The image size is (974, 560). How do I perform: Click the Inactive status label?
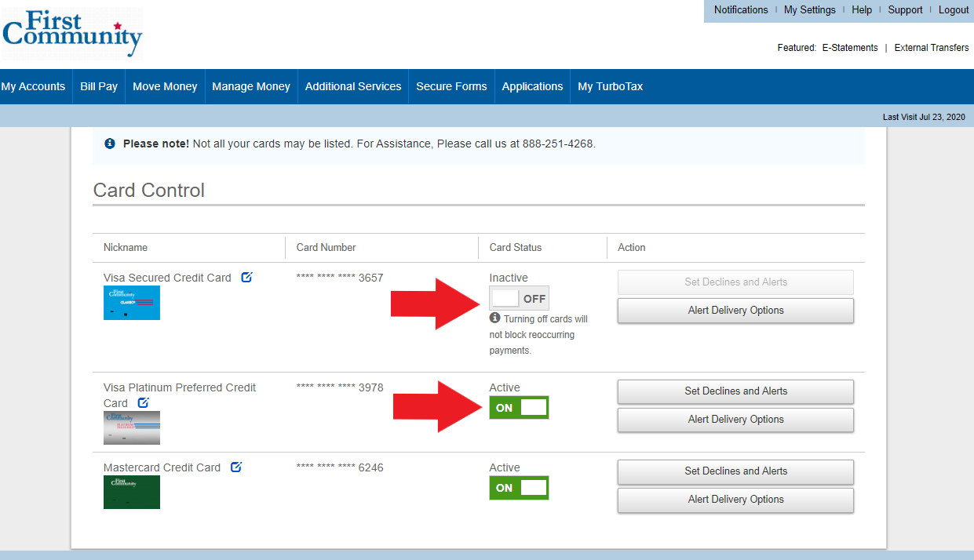pyautogui.click(x=509, y=278)
